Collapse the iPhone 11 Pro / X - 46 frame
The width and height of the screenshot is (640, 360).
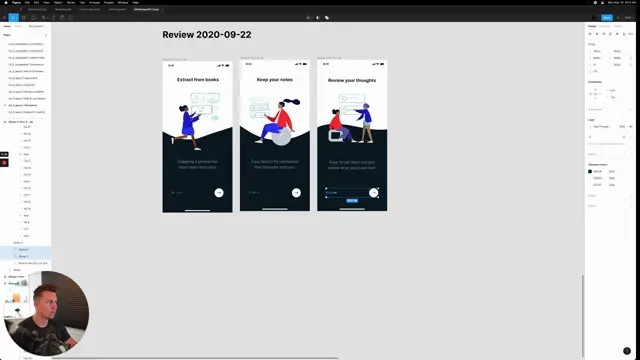5,122
